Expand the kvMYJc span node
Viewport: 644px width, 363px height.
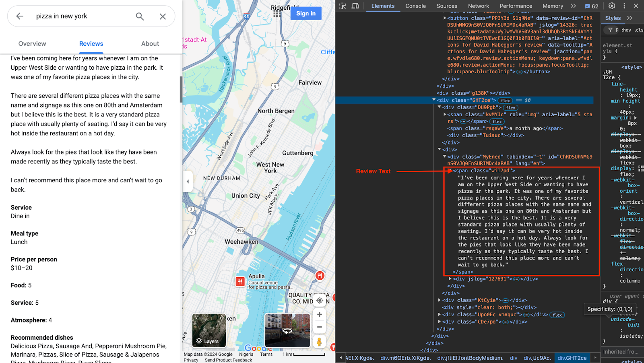point(445,114)
